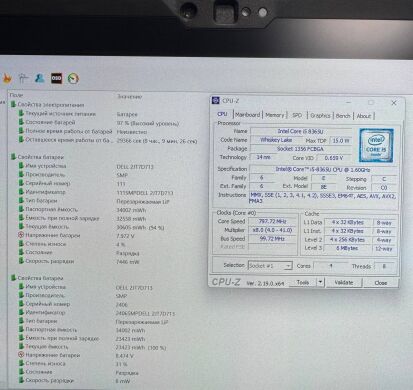Minimize the CPU-Z window
413x390 pixels.
(x=349, y=102)
